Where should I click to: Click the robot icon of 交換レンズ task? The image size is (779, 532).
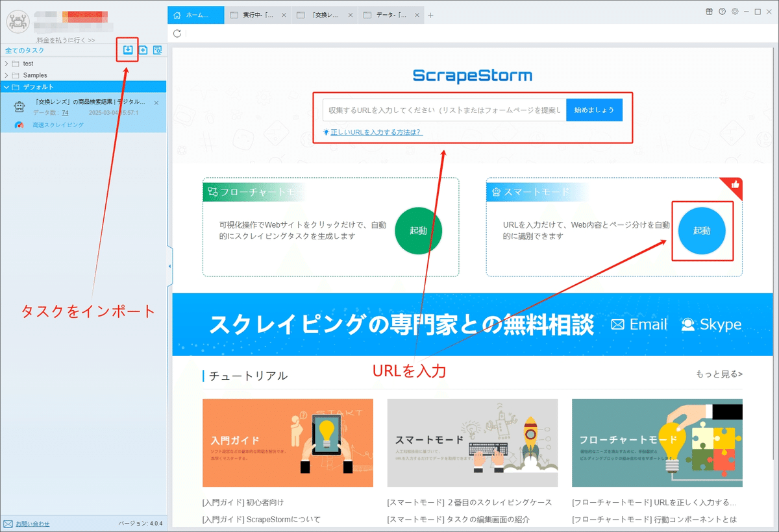pos(19,106)
